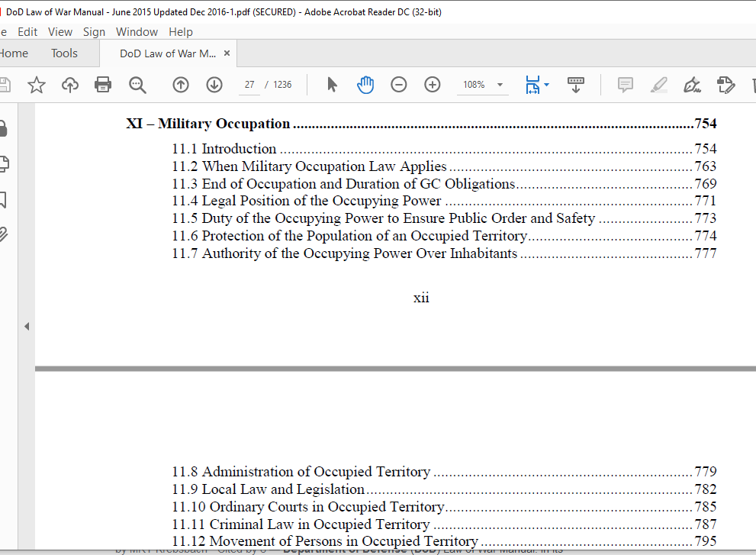Zoom in with the plus button

[x=433, y=85]
